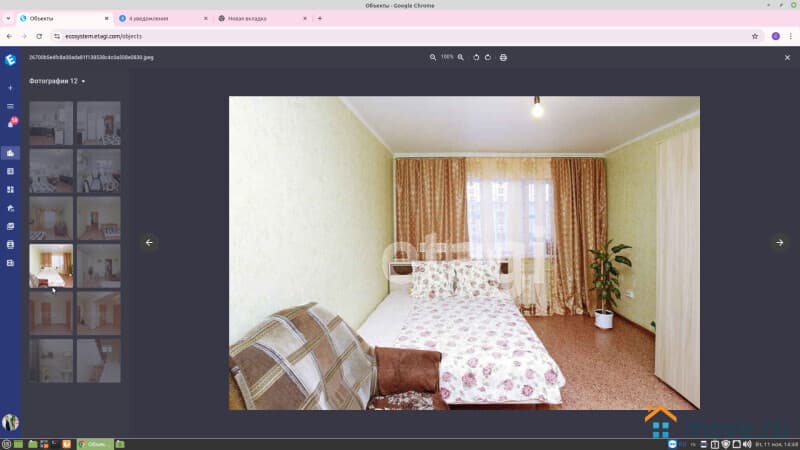Open the user avatar at sidebar bottom
This screenshot has width=800, height=450.
pyautogui.click(x=11, y=422)
